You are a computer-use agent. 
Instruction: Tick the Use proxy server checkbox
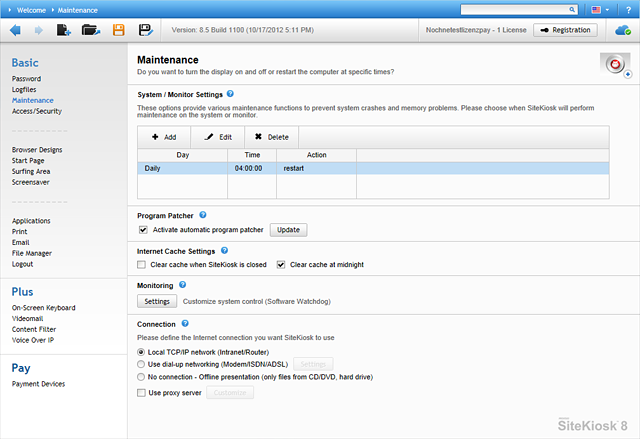click(141, 393)
